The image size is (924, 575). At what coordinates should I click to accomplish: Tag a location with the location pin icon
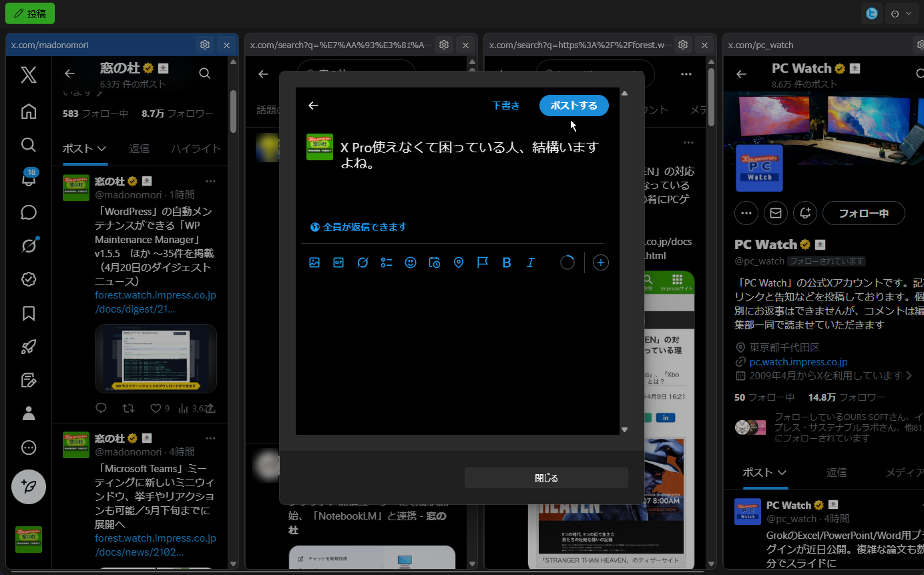(459, 262)
